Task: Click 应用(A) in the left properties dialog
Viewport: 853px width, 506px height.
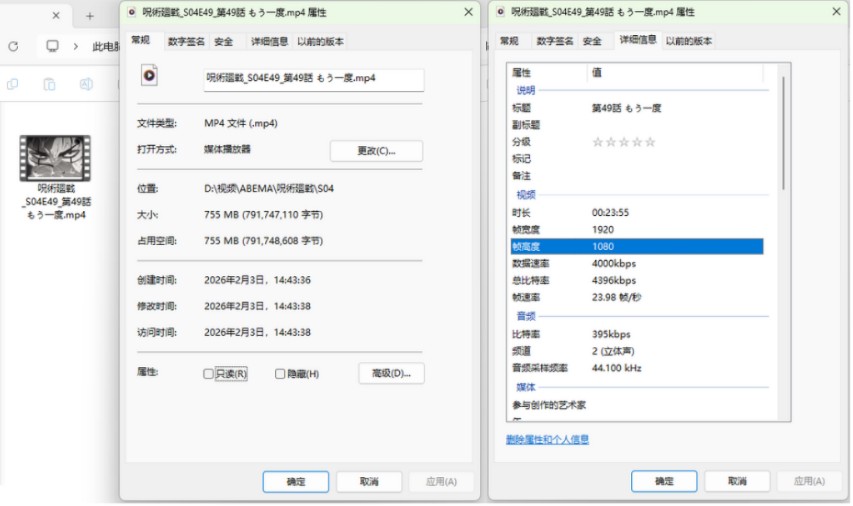Action: 441,482
